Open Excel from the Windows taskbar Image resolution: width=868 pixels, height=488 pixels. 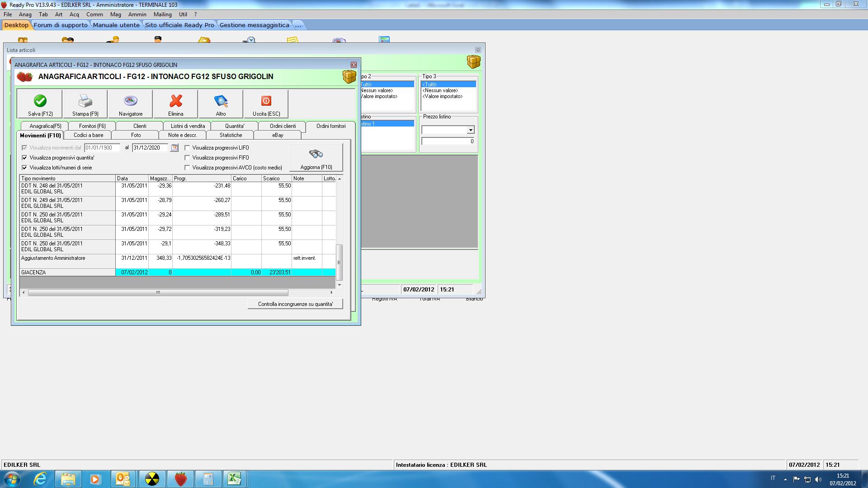click(x=234, y=479)
